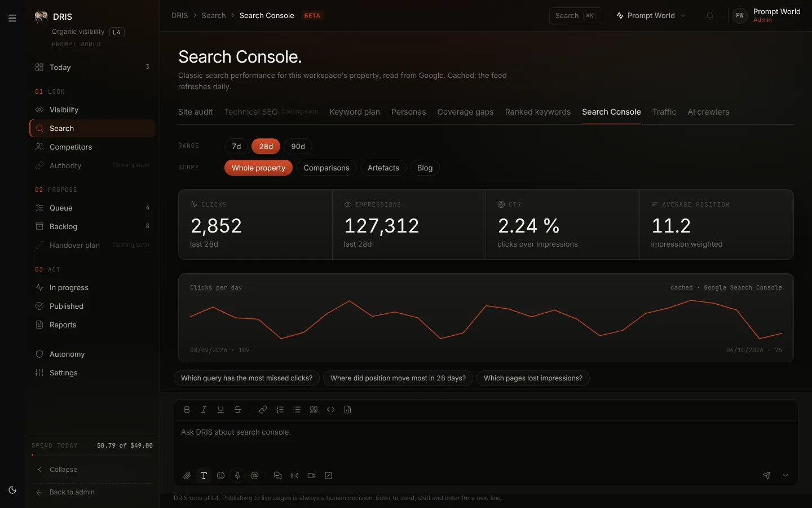
Task: Open Keyword plan tab
Action: tap(355, 112)
